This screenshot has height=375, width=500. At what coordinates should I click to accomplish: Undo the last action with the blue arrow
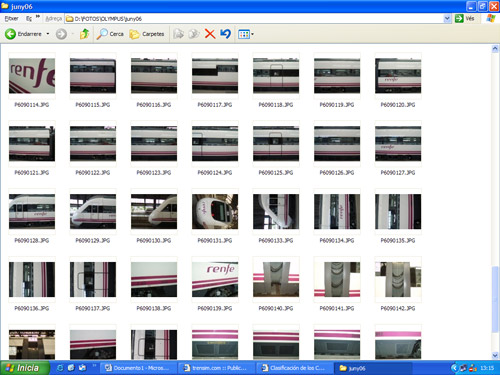point(225,34)
